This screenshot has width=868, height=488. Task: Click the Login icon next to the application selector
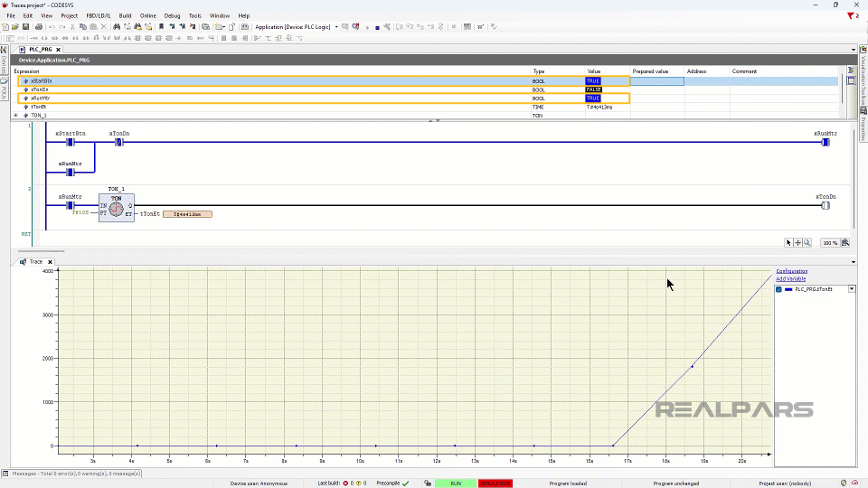point(345,26)
